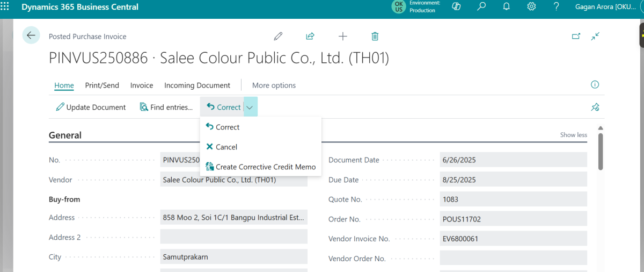Click the back arrow button
This screenshot has width=644, height=272.
point(31,35)
